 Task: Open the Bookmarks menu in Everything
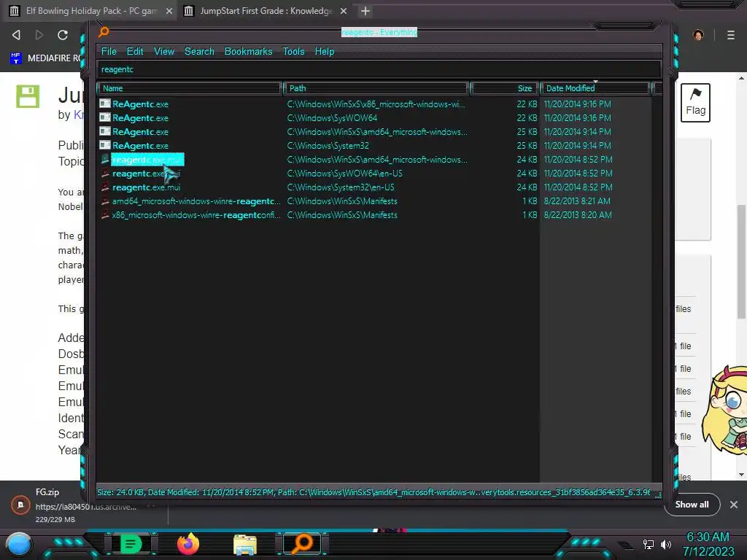click(x=248, y=52)
